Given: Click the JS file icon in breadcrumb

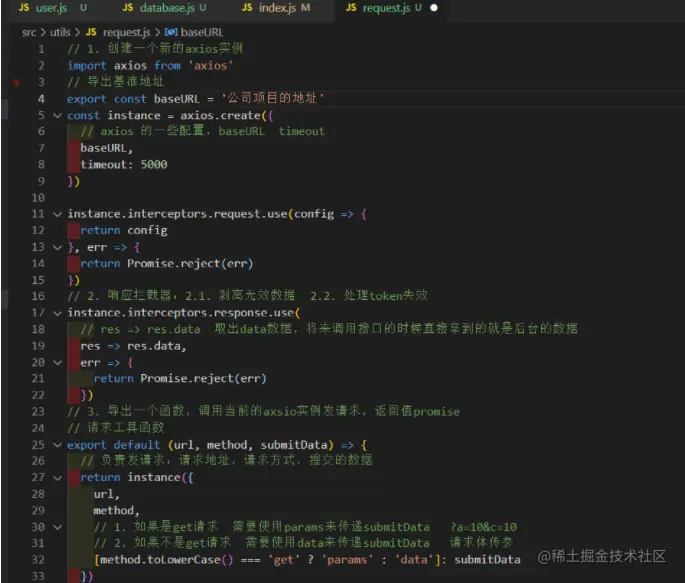Looking at the screenshot, I should pos(91,32).
